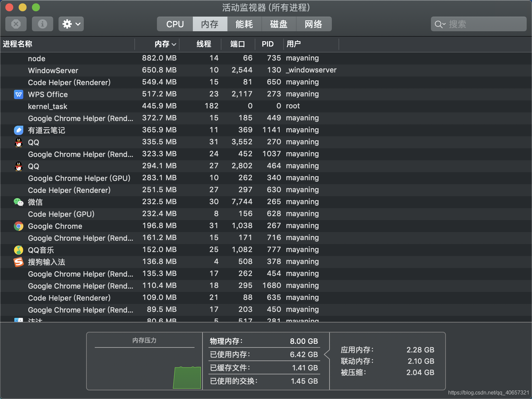Sort by the 端口 column header
Image resolution: width=532 pixels, height=399 pixels.
point(238,44)
